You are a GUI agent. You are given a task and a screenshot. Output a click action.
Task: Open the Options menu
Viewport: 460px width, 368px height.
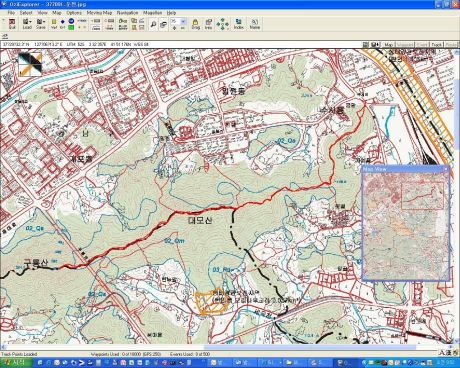74,13
